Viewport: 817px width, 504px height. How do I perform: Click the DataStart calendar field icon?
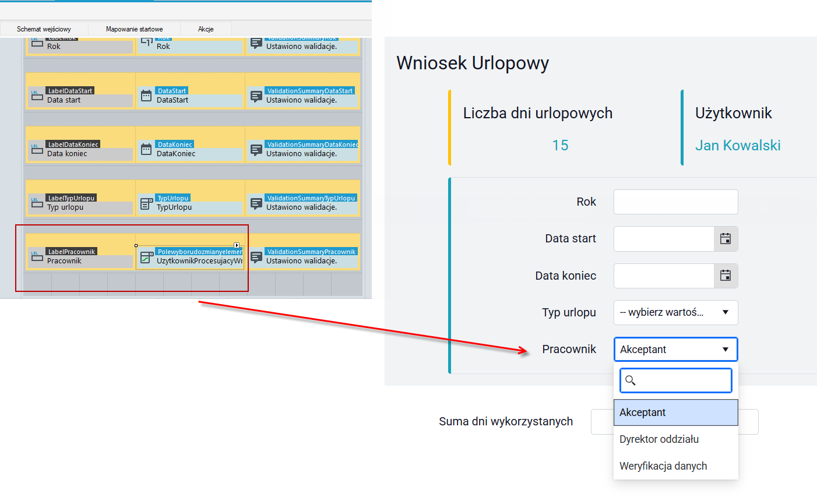(x=146, y=96)
